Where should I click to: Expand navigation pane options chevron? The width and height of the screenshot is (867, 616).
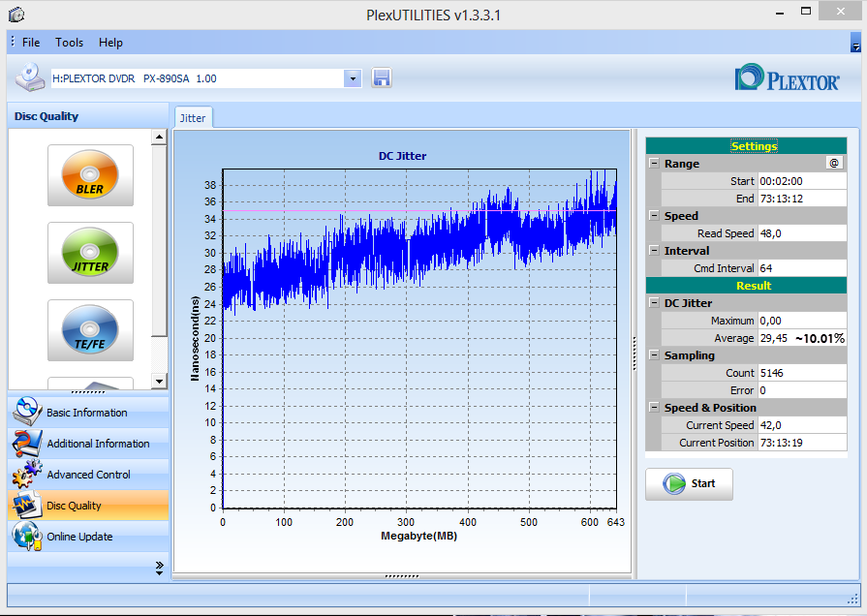tap(159, 568)
